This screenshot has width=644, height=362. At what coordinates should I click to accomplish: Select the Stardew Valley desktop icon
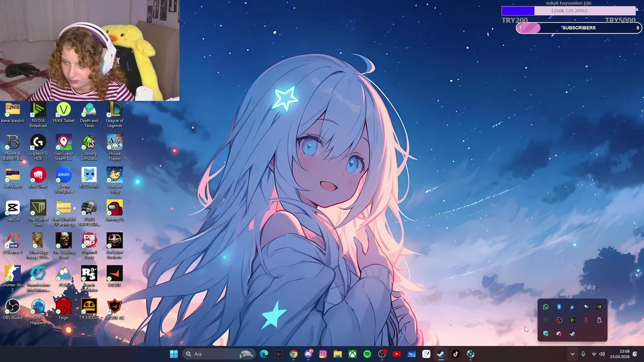(x=115, y=181)
